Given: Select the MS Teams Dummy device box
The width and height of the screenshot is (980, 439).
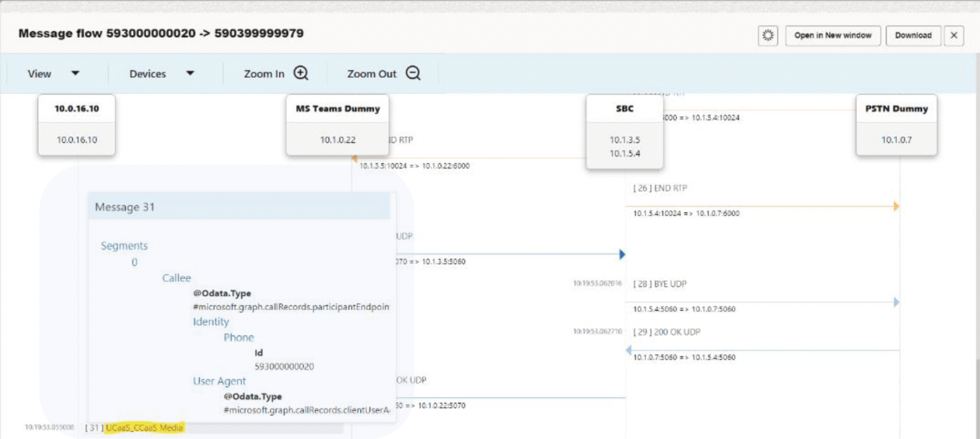Looking at the screenshot, I should coord(338,124).
